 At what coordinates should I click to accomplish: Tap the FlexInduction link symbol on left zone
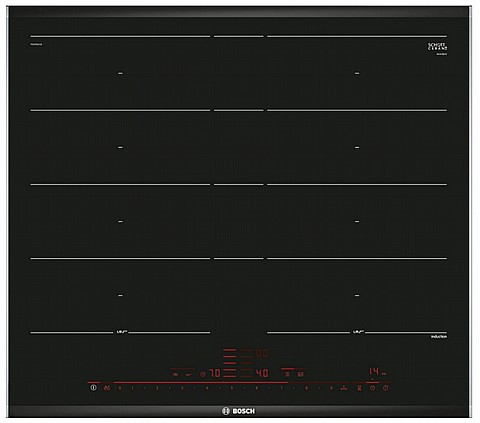pyautogui.click(x=121, y=332)
